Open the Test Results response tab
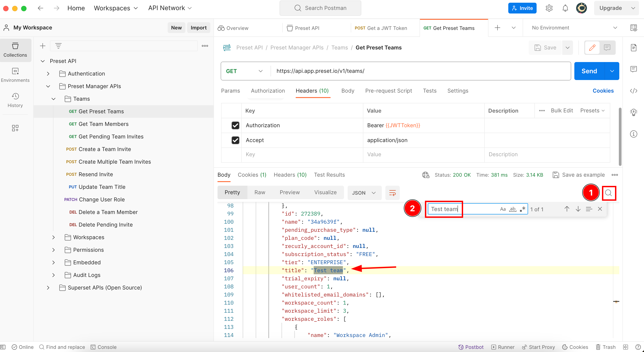 pyautogui.click(x=329, y=175)
